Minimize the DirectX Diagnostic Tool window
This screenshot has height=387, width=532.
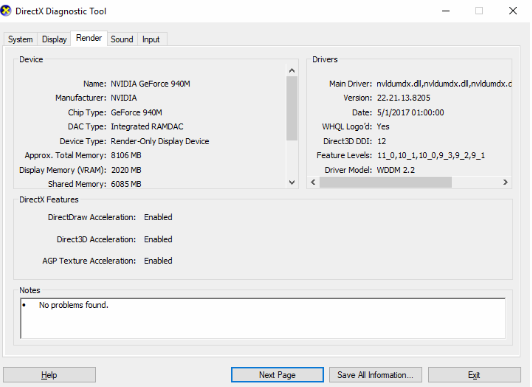[x=446, y=11]
